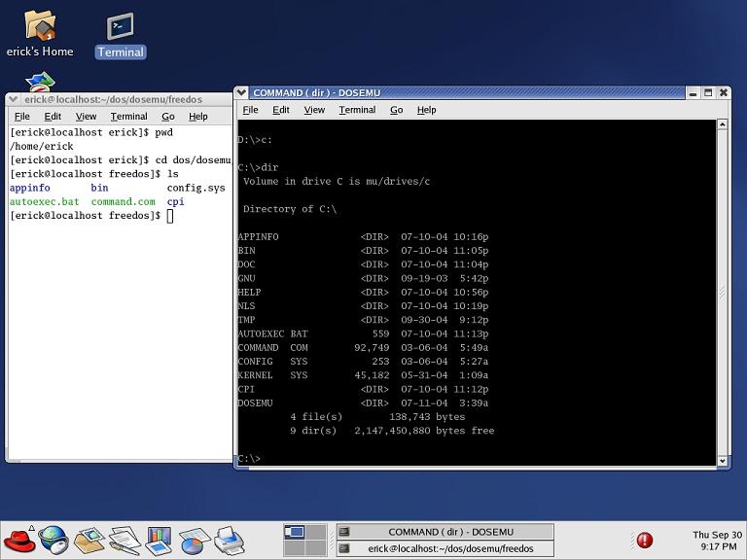Close the DOSEMU window
This screenshot has height=560, width=747.
coord(724,93)
